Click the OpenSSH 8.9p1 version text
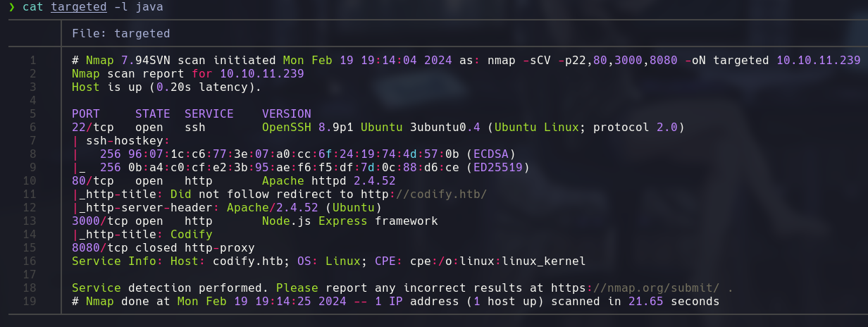The width and height of the screenshot is (868, 327). coord(307,128)
